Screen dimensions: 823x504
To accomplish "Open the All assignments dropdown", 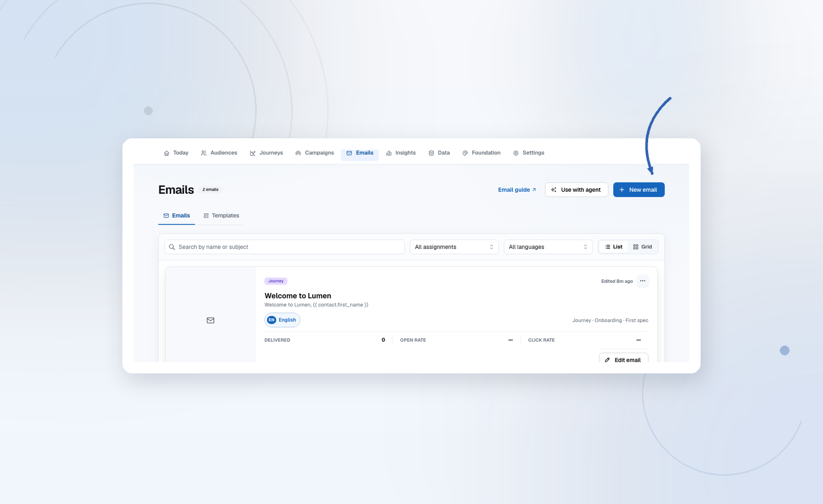I will (x=454, y=247).
